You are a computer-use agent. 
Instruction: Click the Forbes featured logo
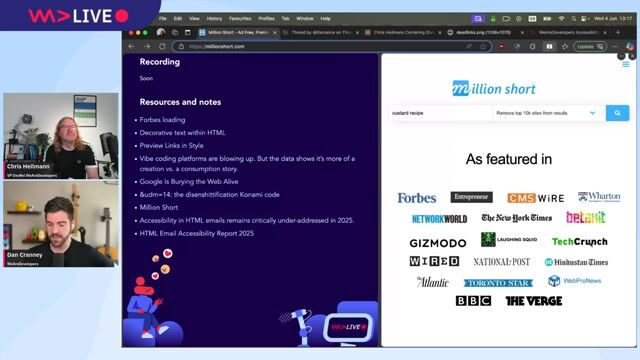417,198
